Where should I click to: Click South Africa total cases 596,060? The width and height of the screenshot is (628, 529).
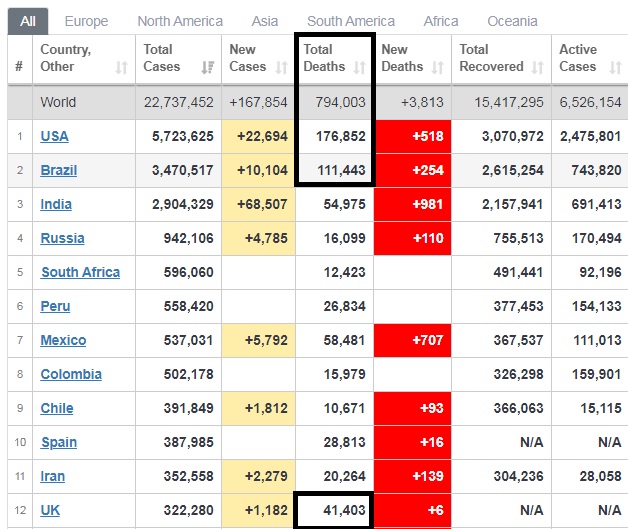(x=188, y=273)
